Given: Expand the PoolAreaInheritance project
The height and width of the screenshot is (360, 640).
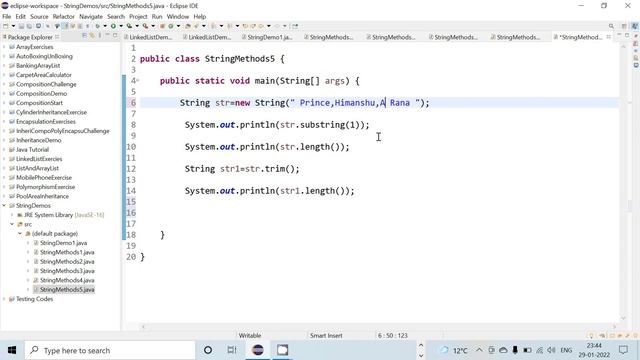Looking at the screenshot, I should [4, 196].
